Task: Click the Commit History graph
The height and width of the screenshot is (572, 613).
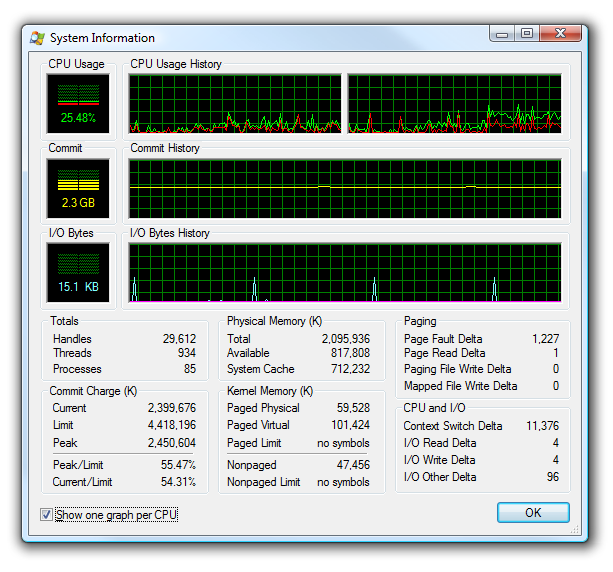Action: tap(345, 188)
